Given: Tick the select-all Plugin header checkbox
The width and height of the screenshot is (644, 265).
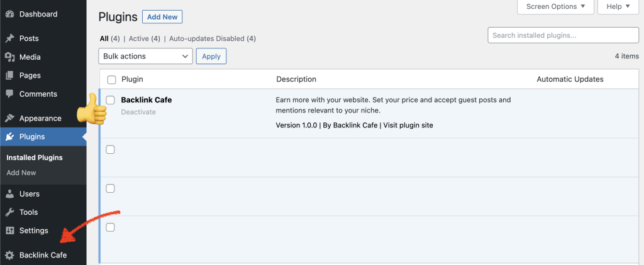Looking at the screenshot, I should click(111, 80).
